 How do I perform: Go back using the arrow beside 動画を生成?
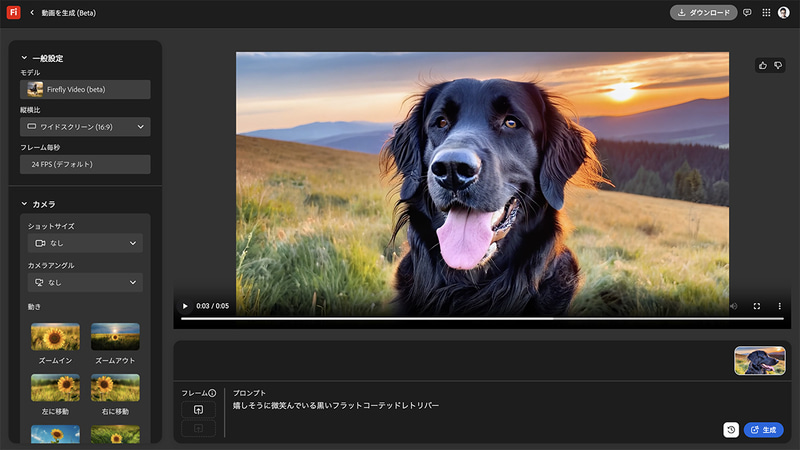(x=32, y=13)
